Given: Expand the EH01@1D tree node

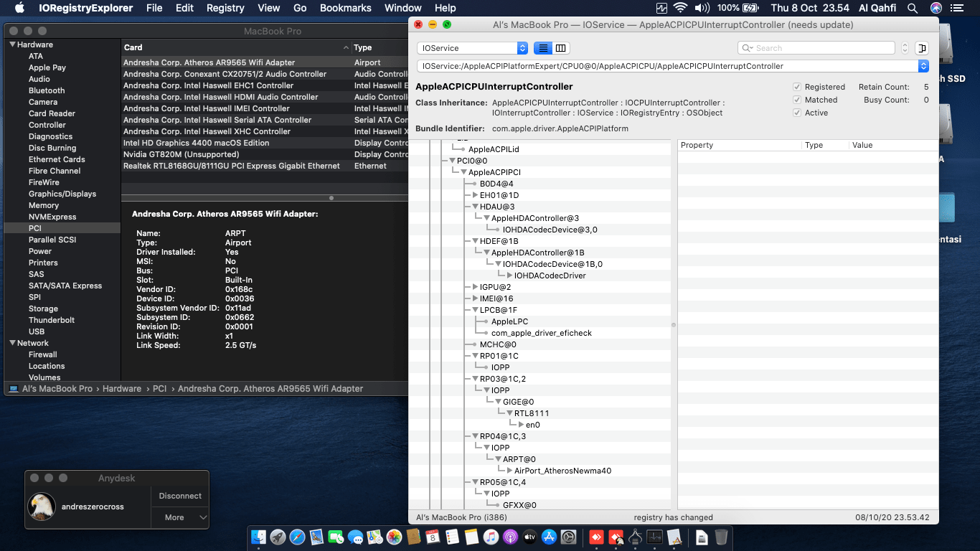Looking at the screenshot, I should [475, 195].
